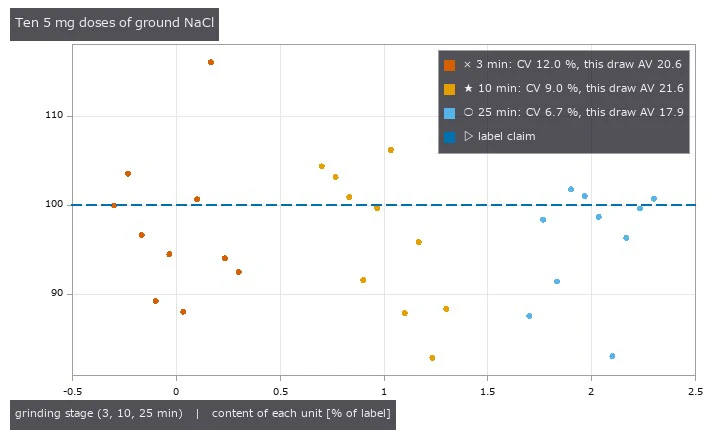Click the dark blue label claim swatch
This screenshot has height=440, width=720.
[450, 137]
